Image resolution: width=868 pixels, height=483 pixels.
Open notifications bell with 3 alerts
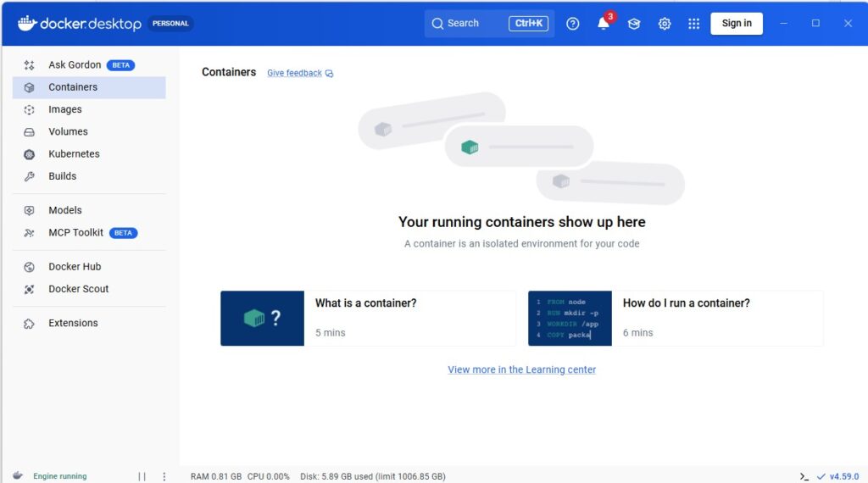click(604, 24)
